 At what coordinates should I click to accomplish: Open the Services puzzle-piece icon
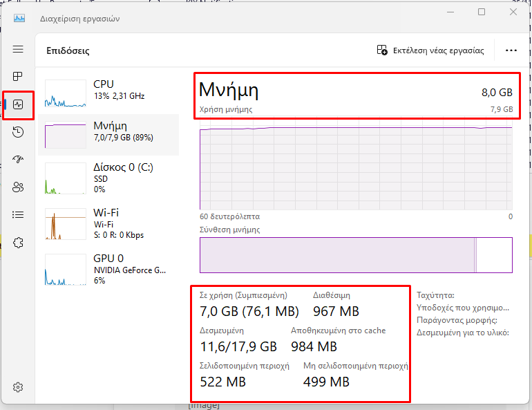(19, 243)
